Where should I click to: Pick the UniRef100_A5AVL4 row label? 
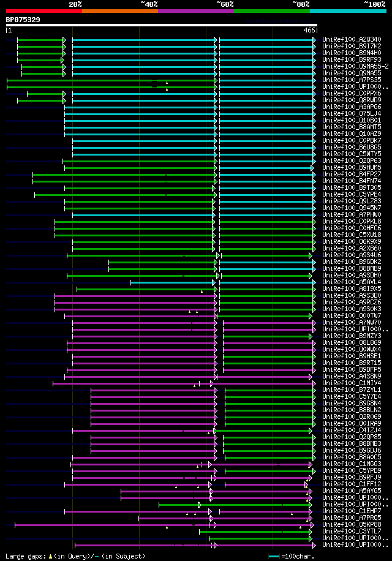pyautogui.click(x=352, y=282)
